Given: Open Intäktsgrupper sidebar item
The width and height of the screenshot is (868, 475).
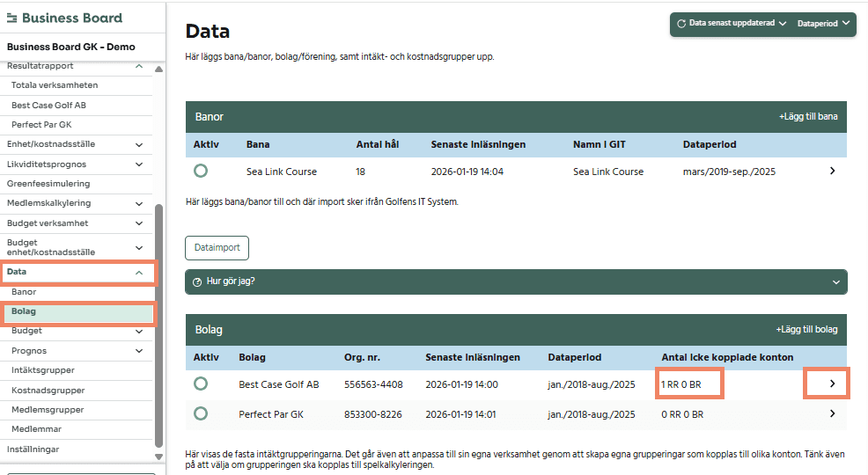Looking at the screenshot, I should pos(43,370).
